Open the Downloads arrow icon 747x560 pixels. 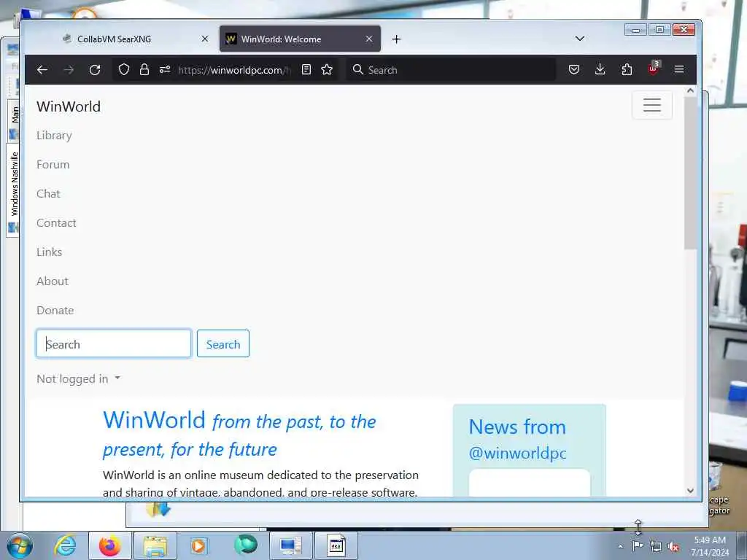pyautogui.click(x=600, y=70)
